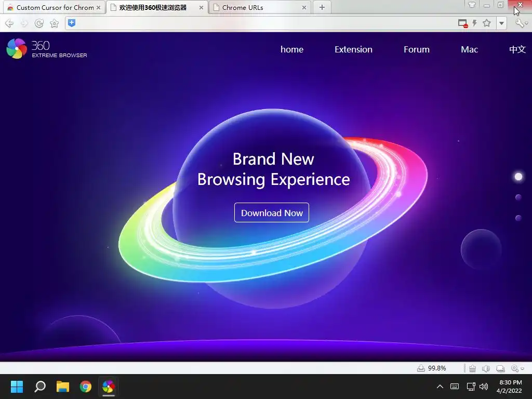Open Windows taskbar search
Screen dimensions: 532x399
click(40, 387)
